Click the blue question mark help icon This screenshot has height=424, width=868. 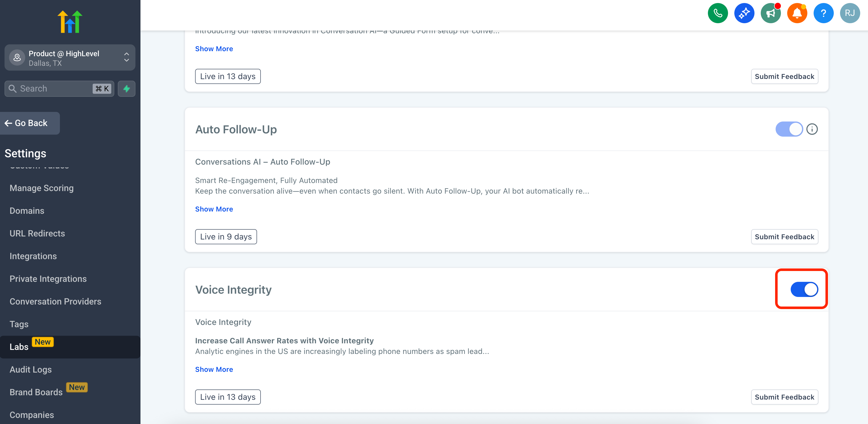pos(823,13)
